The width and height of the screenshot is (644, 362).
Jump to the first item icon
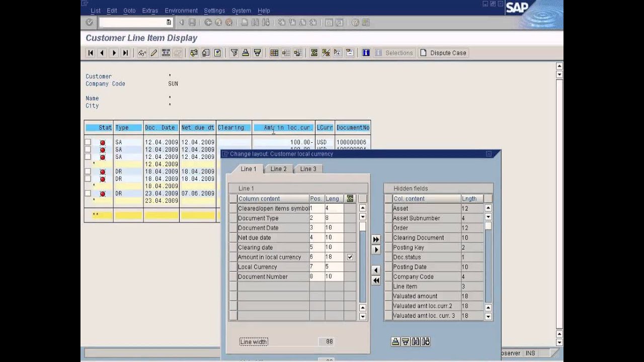(x=91, y=53)
